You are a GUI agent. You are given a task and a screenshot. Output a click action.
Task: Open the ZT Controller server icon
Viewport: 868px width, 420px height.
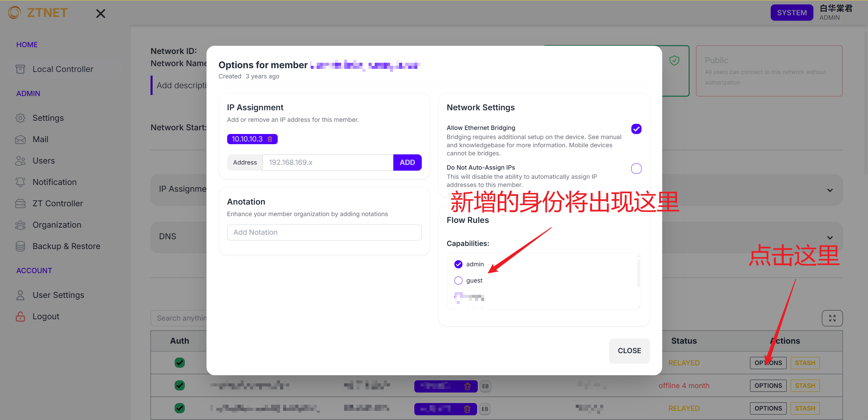pos(20,204)
